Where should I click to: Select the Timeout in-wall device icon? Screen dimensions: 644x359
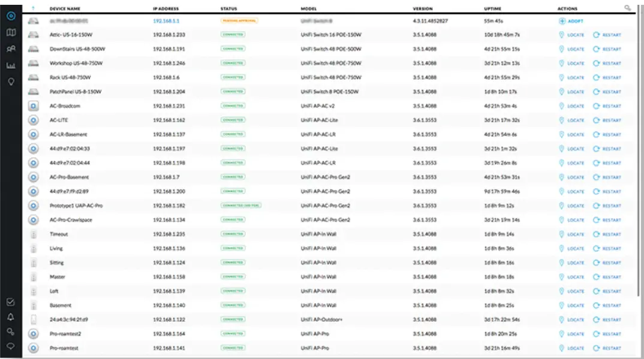[x=34, y=234]
